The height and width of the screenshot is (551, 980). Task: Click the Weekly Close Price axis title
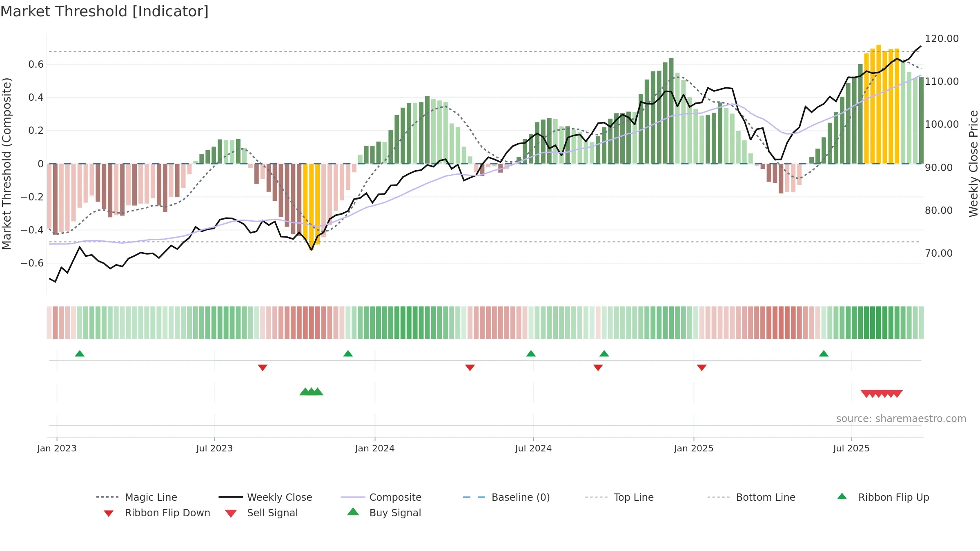[x=973, y=164]
